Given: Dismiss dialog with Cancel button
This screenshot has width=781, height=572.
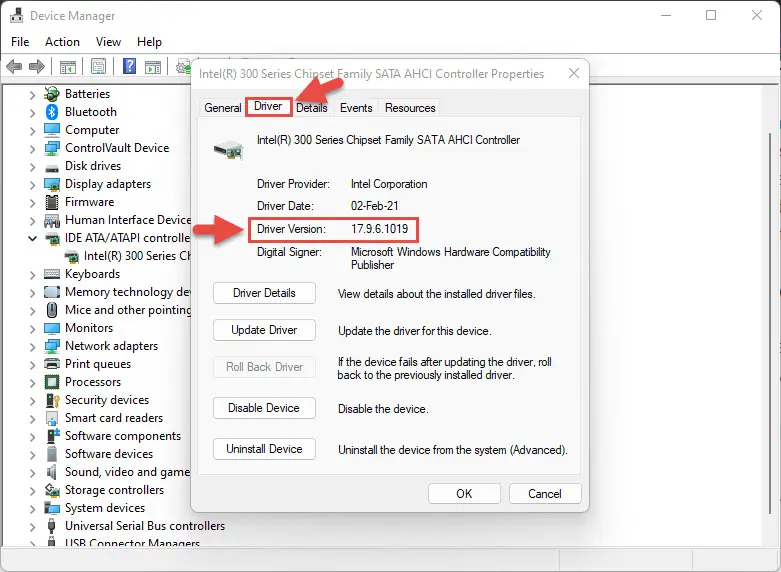Looking at the screenshot, I should 545,493.
